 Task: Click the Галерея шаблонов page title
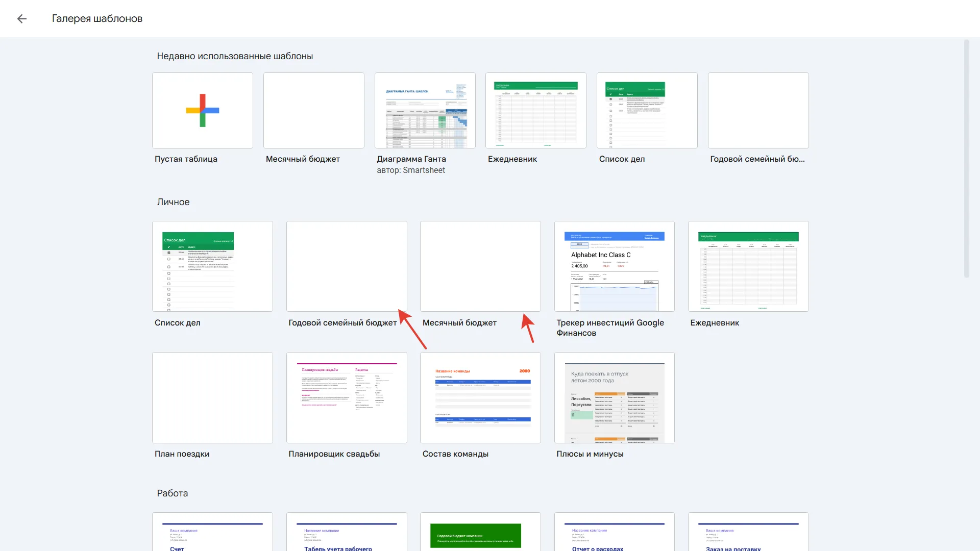[x=97, y=19]
